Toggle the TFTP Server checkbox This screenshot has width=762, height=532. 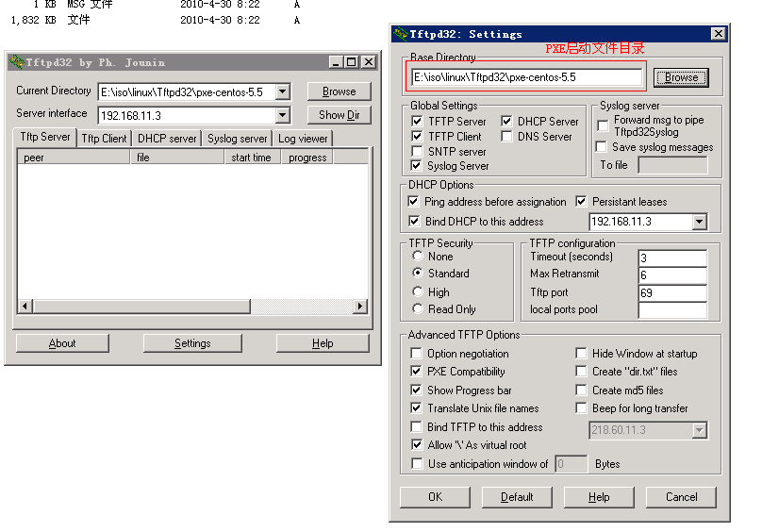(417, 121)
